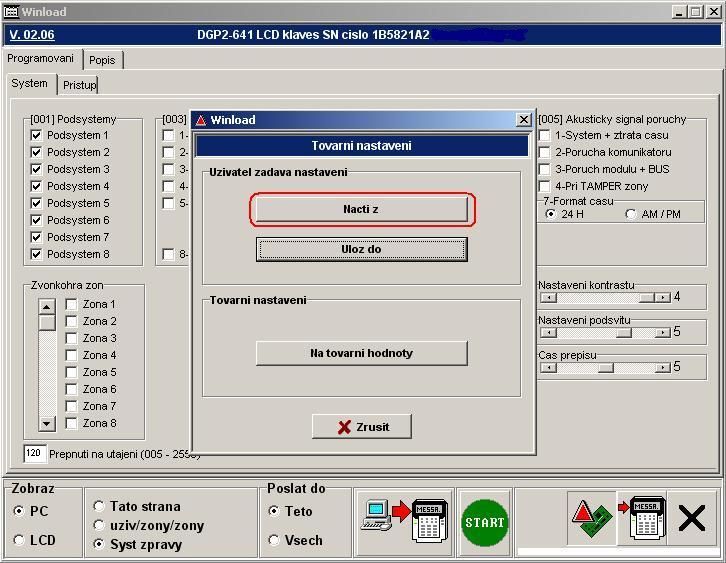Click the small keypad icon beside the X
The image size is (726, 563).
click(x=641, y=520)
